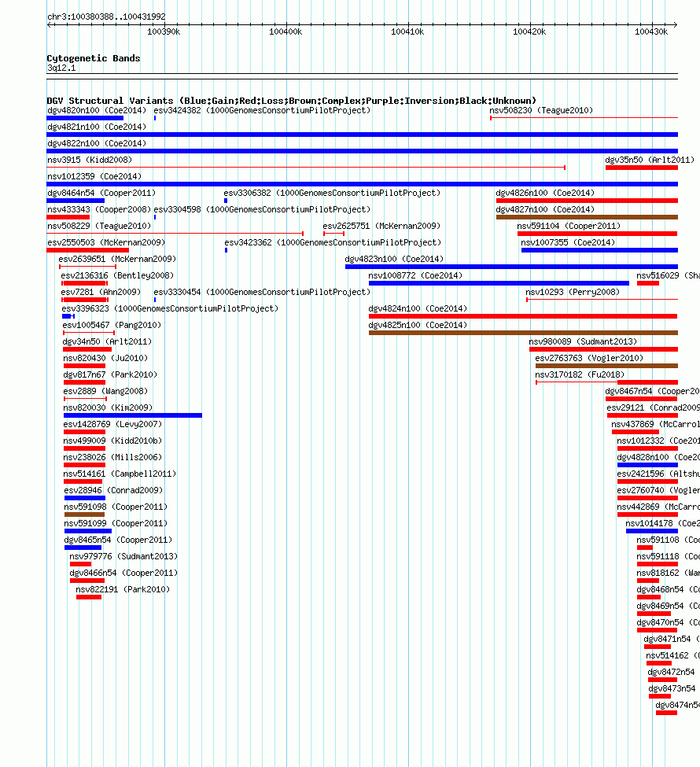The image size is (700, 767).
Task: Open the dgv4822n100 (Coe2014) label
Action: point(97,143)
